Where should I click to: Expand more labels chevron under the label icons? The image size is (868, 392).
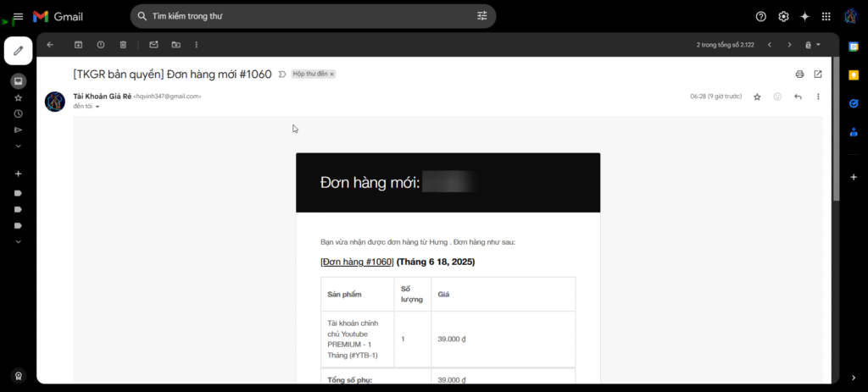19,241
